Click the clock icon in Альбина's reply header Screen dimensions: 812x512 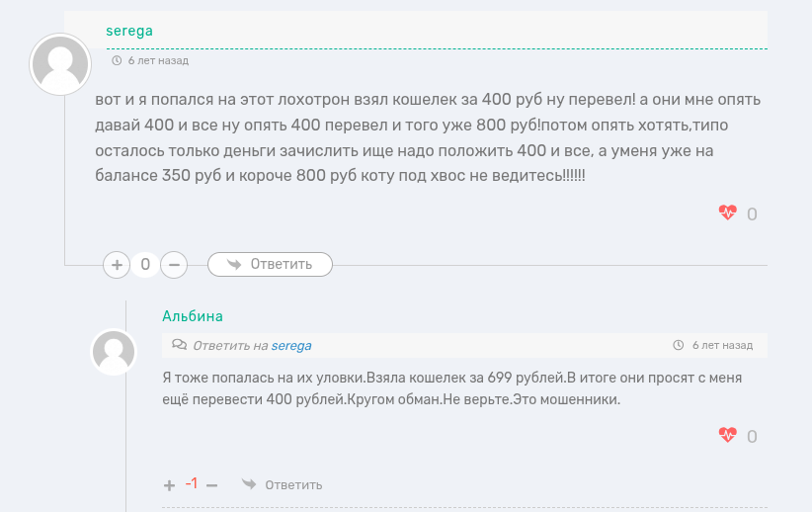[x=678, y=345]
